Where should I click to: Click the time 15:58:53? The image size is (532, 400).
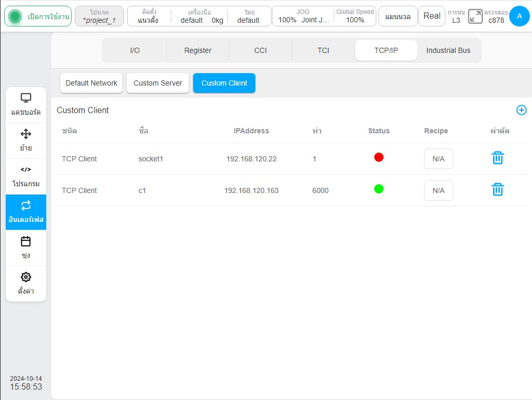pos(26,387)
